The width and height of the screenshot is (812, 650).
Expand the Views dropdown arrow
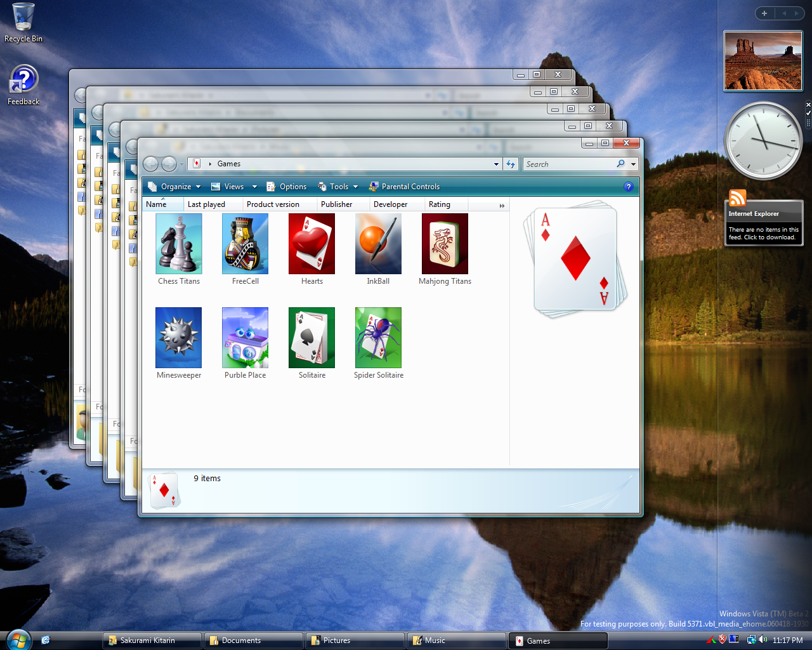coord(254,187)
